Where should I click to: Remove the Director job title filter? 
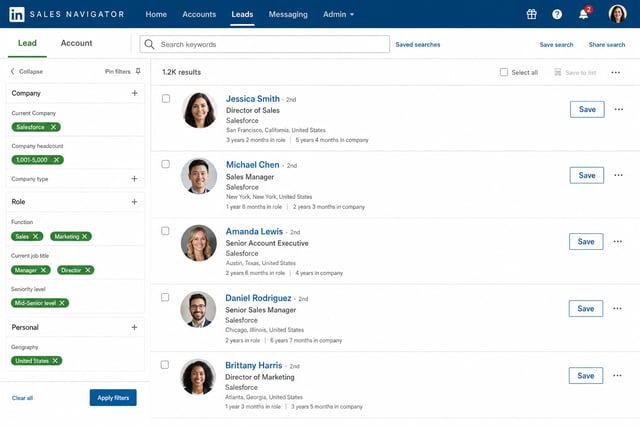click(x=87, y=270)
